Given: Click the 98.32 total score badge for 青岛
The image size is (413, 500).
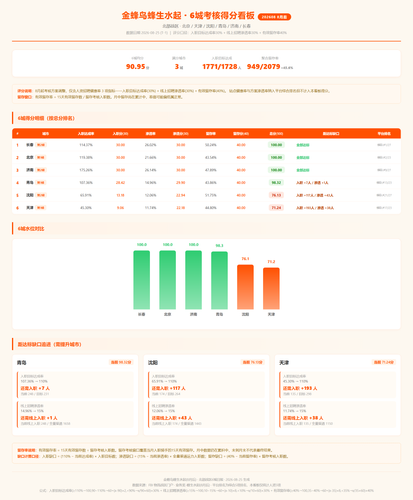Looking at the screenshot, I should pyautogui.click(x=276, y=183).
